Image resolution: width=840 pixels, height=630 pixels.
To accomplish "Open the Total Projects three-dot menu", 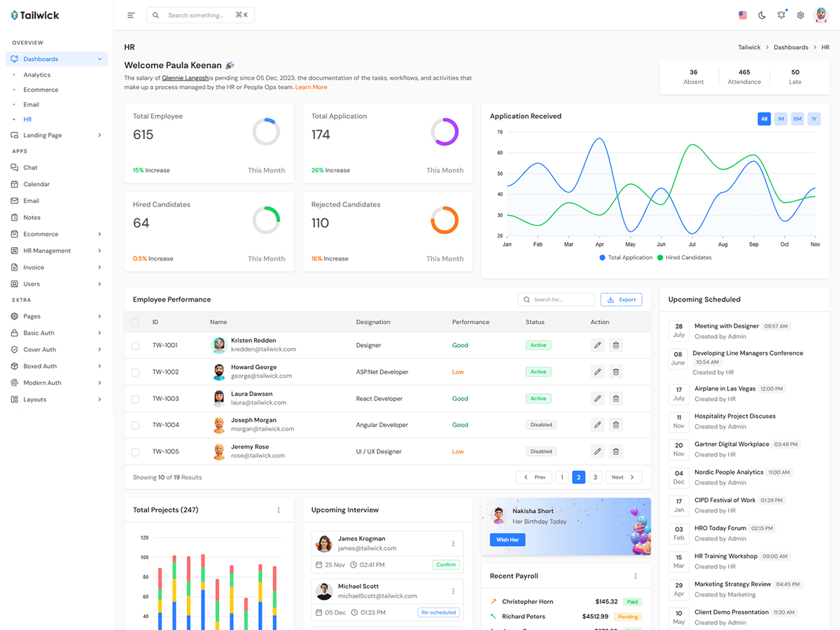I will tap(279, 510).
